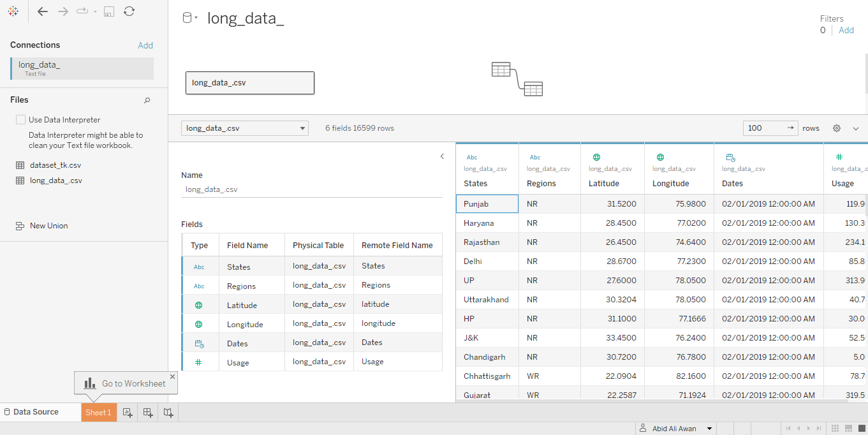Select the Uttarakhand cell
The image size is (868, 435).
(487, 300)
